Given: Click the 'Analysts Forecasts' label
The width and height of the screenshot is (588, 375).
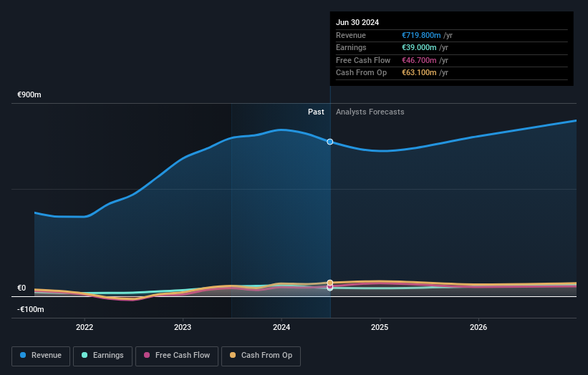Looking at the screenshot, I should [x=370, y=112].
